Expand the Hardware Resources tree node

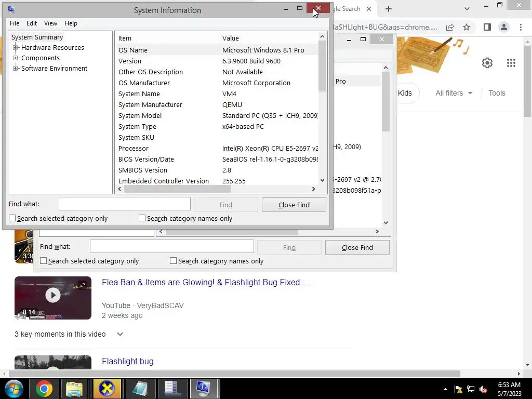coord(15,48)
